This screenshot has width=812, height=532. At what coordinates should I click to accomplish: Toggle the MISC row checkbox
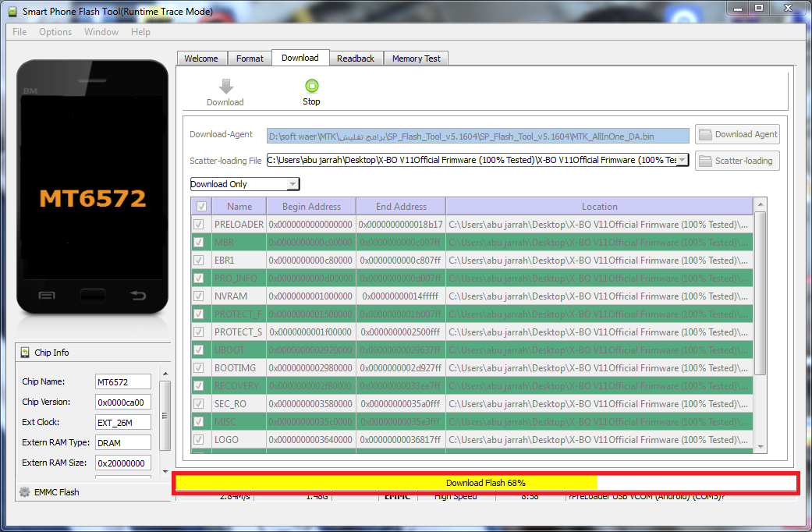pos(198,422)
